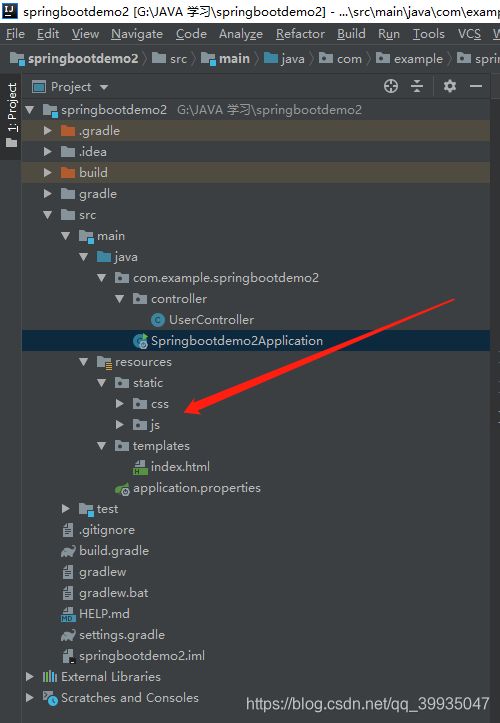Click the build.gradle elephant icon
Image resolution: width=500 pixels, height=723 pixels.
coord(68,551)
